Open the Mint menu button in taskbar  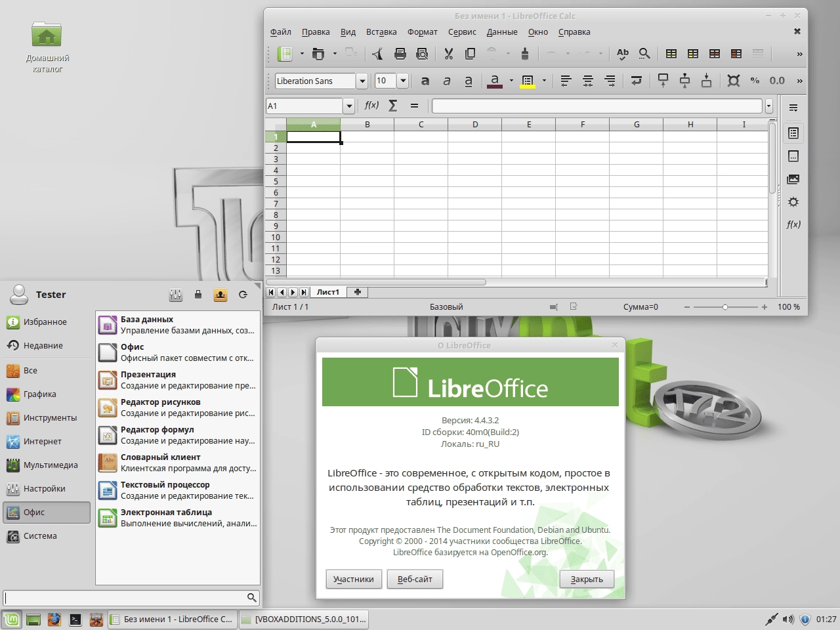(x=11, y=619)
